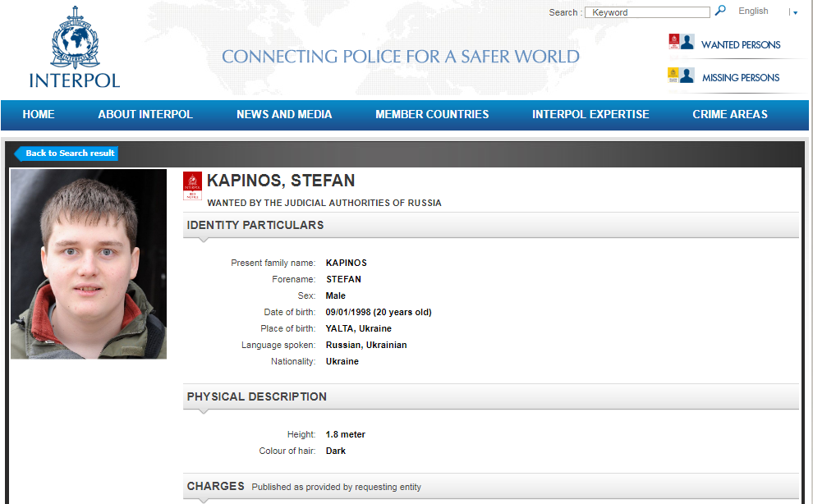This screenshot has height=504, width=813.
Task: Click the KAPINOS, STEFAN heading
Action: click(281, 181)
